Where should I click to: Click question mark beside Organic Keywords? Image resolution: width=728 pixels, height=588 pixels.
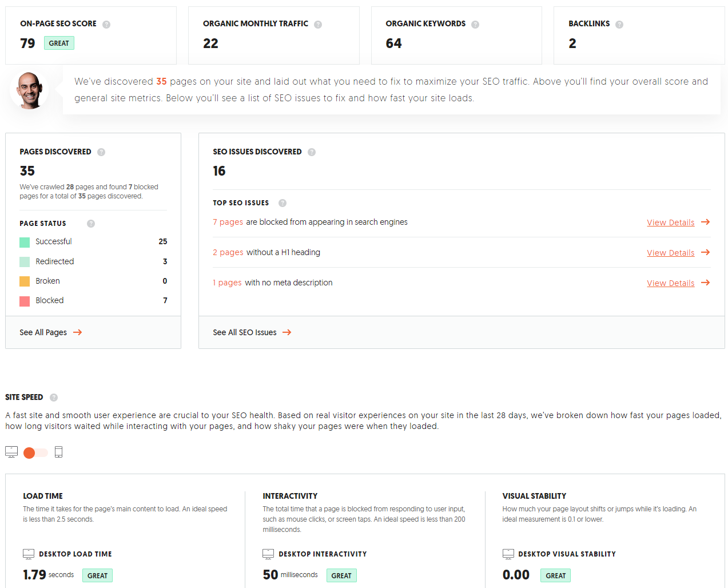tap(475, 25)
